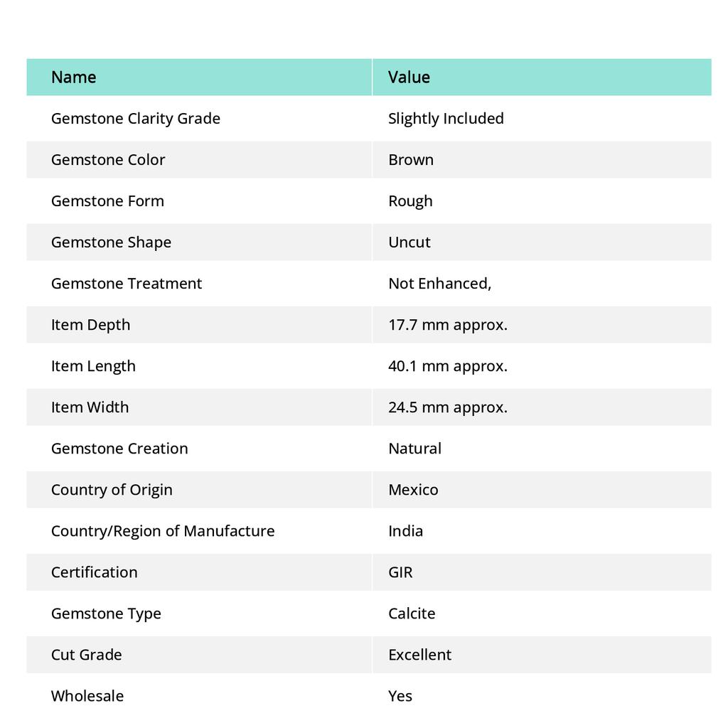Select the Natural creation value
Viewport: 728px width, 728px height.
click(x=414, y=449)
